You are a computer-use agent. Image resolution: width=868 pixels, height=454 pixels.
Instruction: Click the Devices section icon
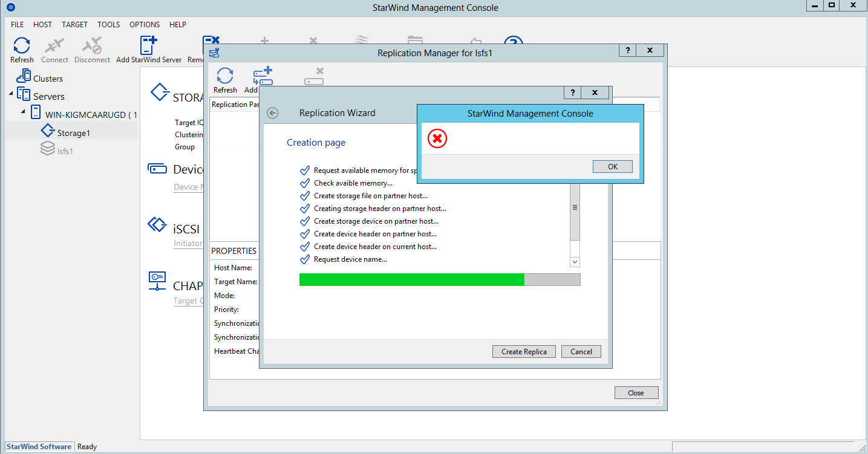157,169
